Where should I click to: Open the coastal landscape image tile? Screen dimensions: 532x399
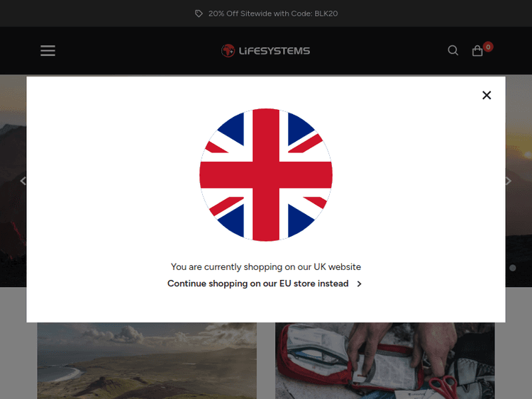[147, 361]
